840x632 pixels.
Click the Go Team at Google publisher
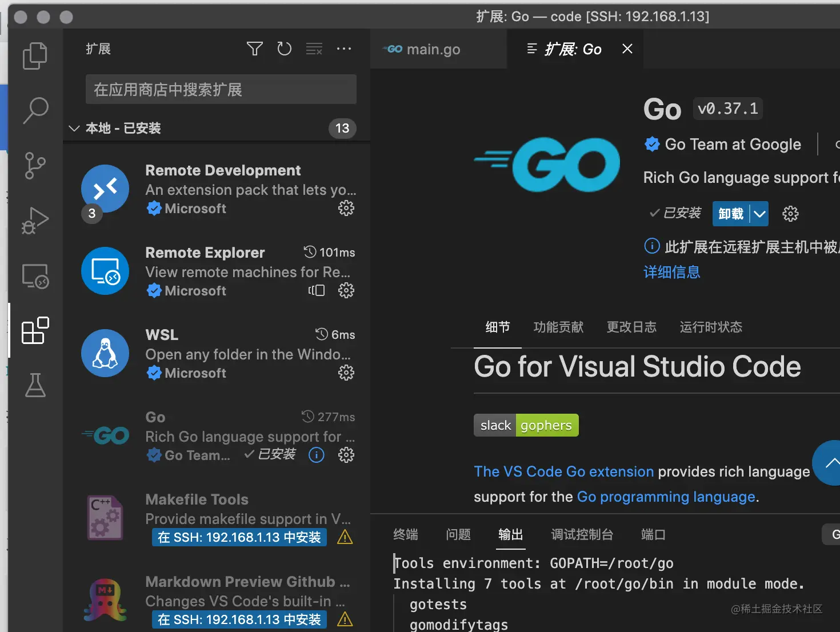pyautogui.click(x=733, y=144)
